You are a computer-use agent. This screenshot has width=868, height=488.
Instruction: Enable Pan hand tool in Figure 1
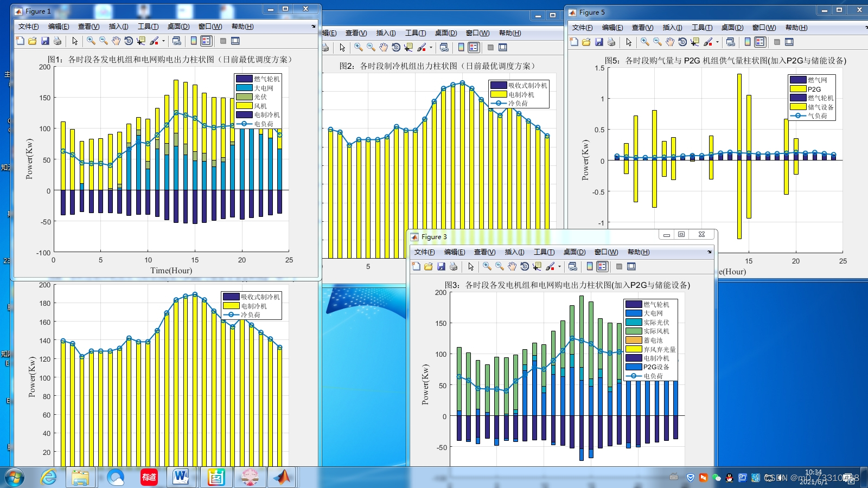116,41
